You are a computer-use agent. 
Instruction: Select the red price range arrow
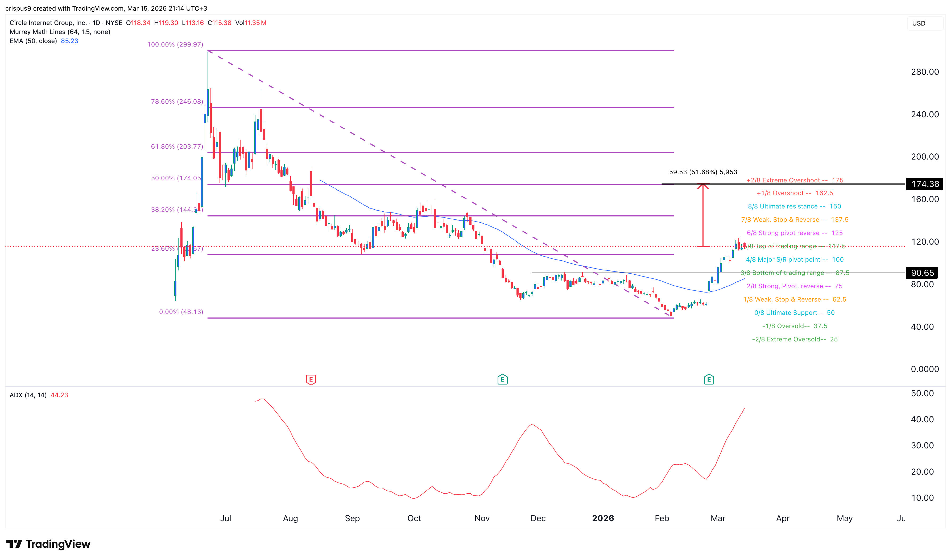[702, 215]
